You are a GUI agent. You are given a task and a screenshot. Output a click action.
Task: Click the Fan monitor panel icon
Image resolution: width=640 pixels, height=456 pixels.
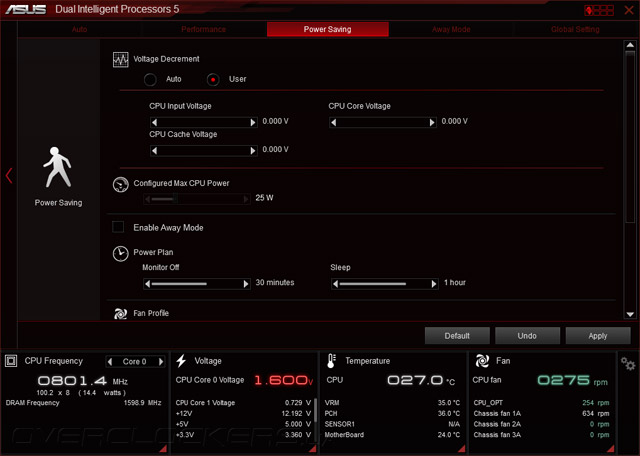482,361
